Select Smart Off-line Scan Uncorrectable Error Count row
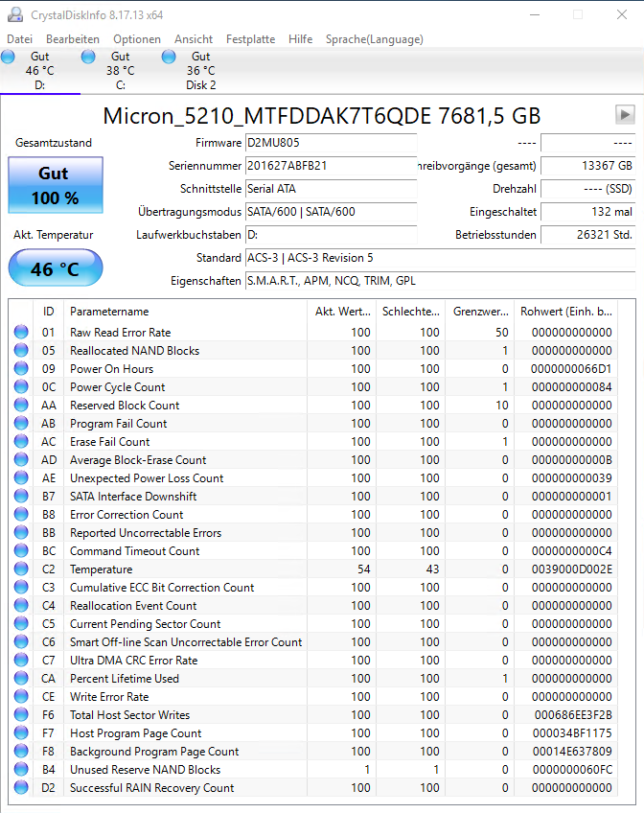 click(x=313, y=642)
